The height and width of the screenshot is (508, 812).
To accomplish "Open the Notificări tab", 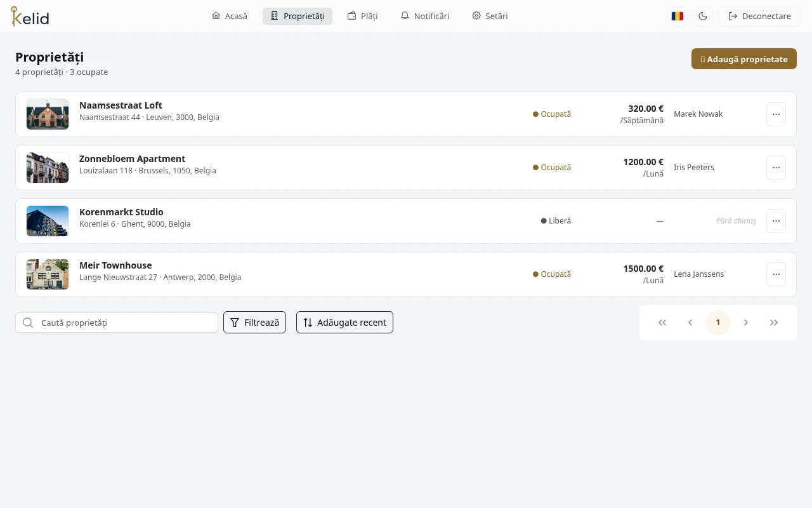I will pyautogui.click(x=425, y=16).
